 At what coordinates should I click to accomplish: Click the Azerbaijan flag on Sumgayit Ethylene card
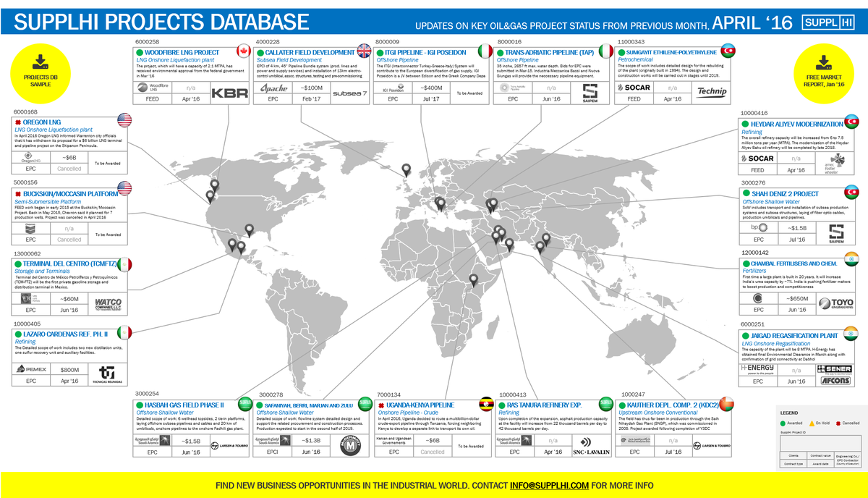(727, 51)
